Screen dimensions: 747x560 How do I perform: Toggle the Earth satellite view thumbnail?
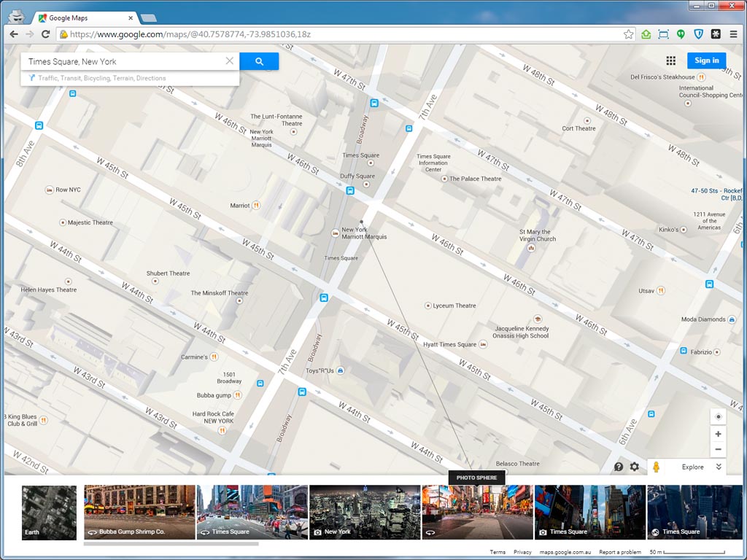coord(49,513)
